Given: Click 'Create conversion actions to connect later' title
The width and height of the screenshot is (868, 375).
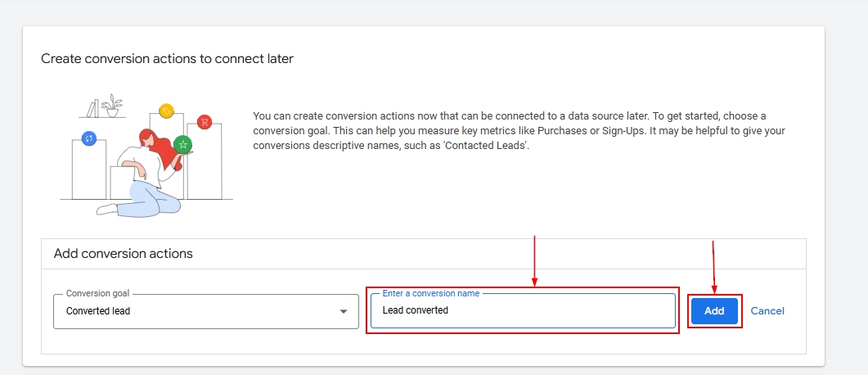Looking at the screenshot, I should pos(167,59).
